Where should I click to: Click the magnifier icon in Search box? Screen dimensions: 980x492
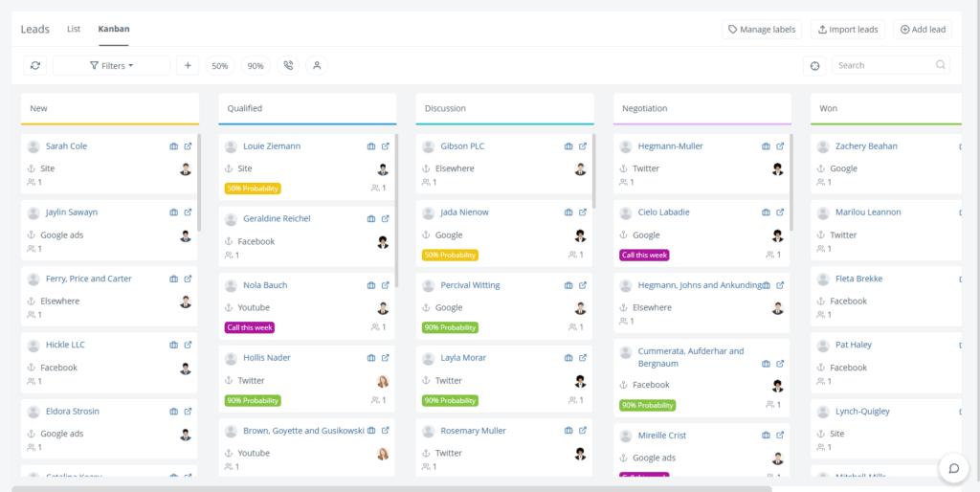point(941,64)
